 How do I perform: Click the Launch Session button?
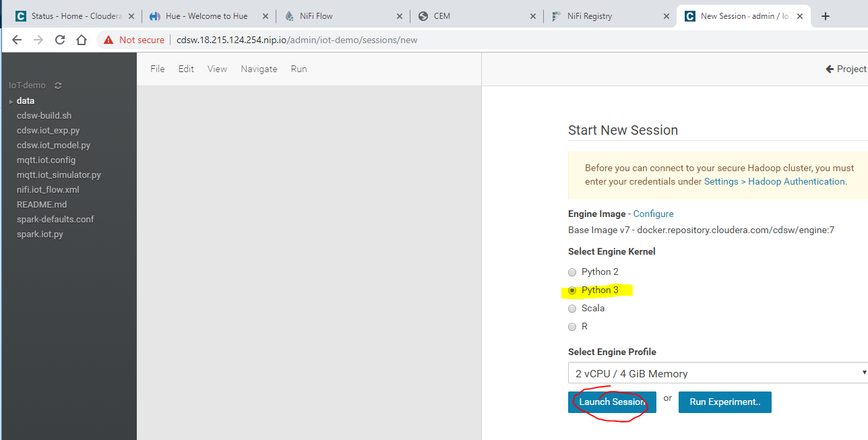pyautogui.click(x=612, y=402)
